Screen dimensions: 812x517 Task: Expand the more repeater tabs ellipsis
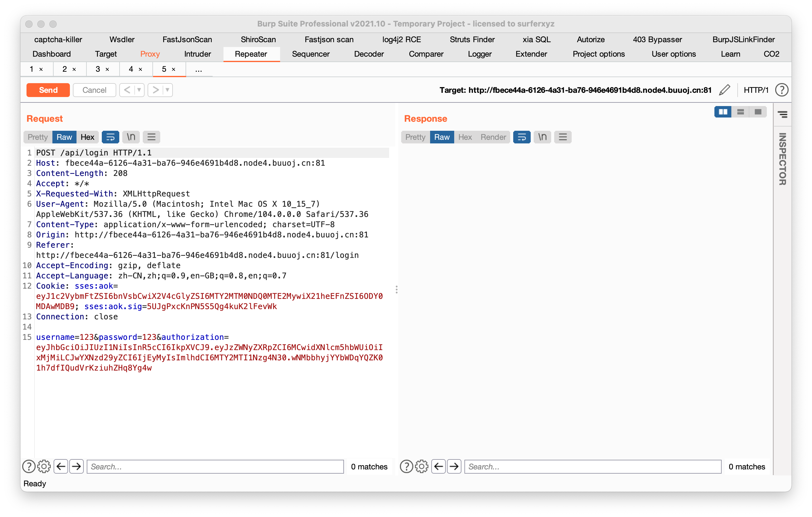198,70
